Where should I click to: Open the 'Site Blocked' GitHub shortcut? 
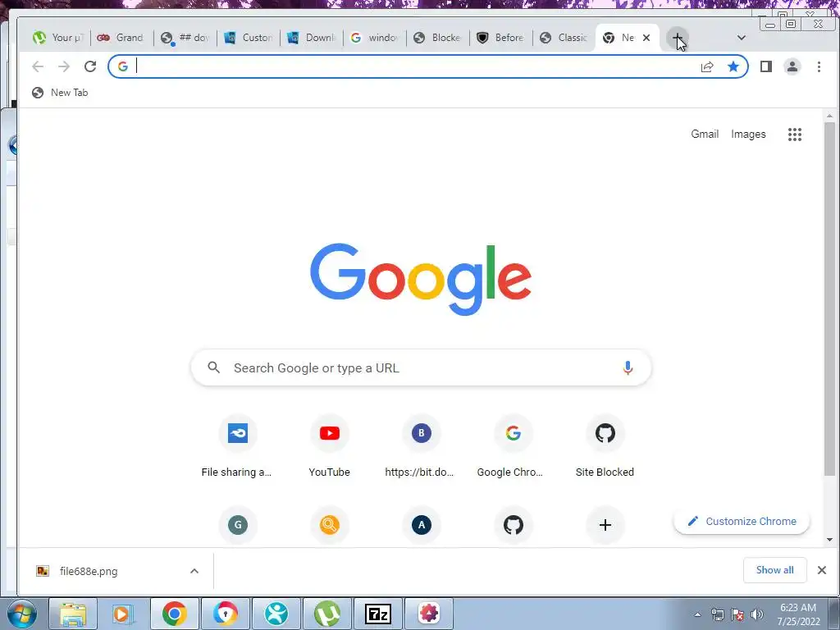tap(605, 447)
